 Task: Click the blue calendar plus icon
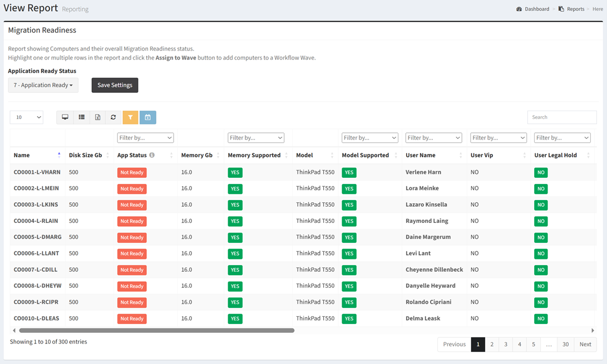point(147,117)
